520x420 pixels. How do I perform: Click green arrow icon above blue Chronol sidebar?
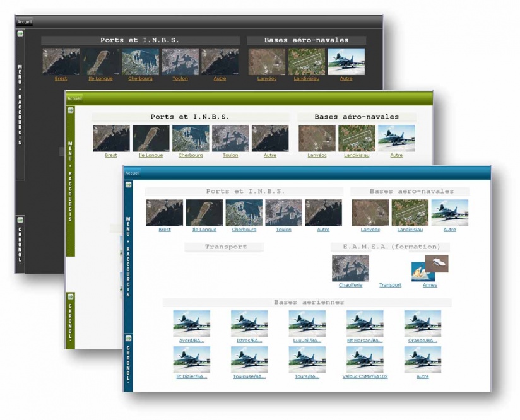tap(128, 339)
